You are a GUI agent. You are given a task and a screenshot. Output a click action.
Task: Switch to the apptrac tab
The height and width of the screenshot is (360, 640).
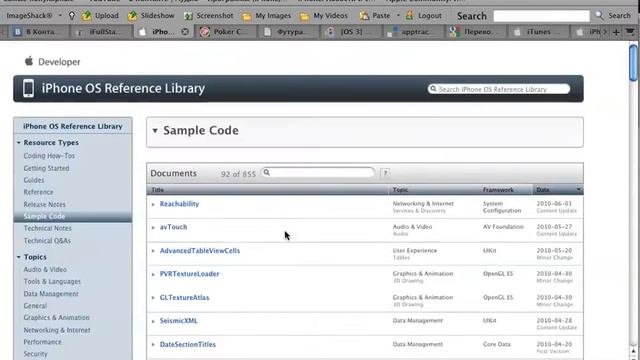pyautogui.click(x=413, y=32)
